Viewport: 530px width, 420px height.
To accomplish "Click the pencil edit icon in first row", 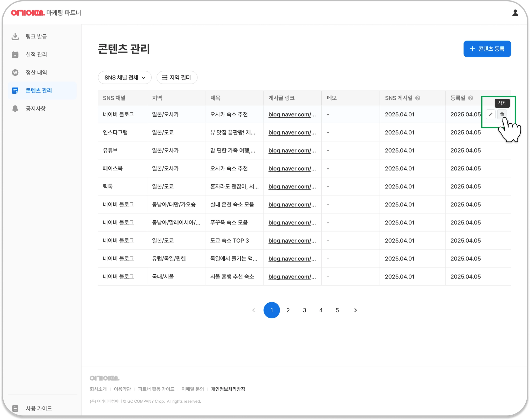I will [490, 114].
